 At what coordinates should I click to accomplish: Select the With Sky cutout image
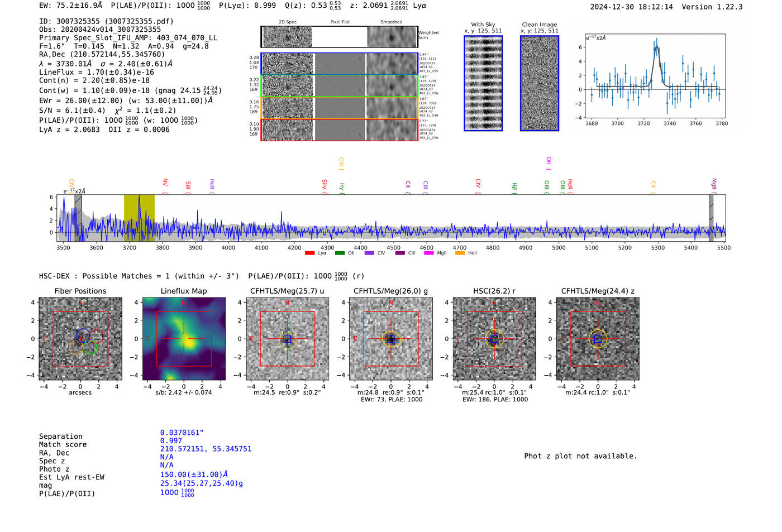[x=483, y=83]
